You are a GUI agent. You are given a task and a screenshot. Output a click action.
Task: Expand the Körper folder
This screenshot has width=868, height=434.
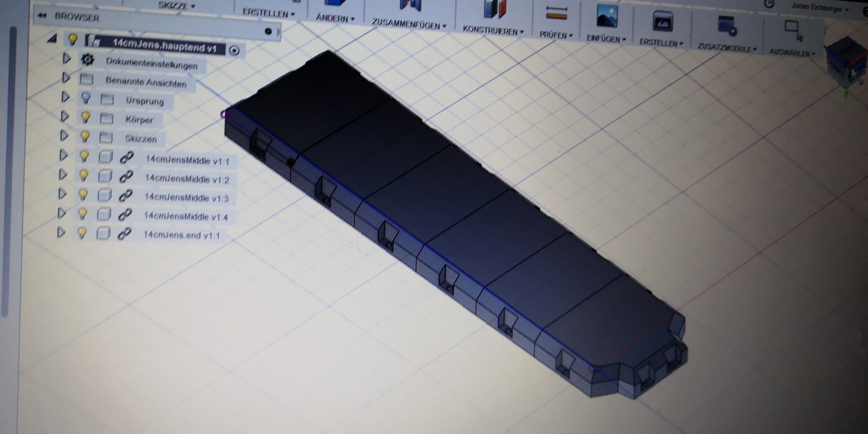65,117
